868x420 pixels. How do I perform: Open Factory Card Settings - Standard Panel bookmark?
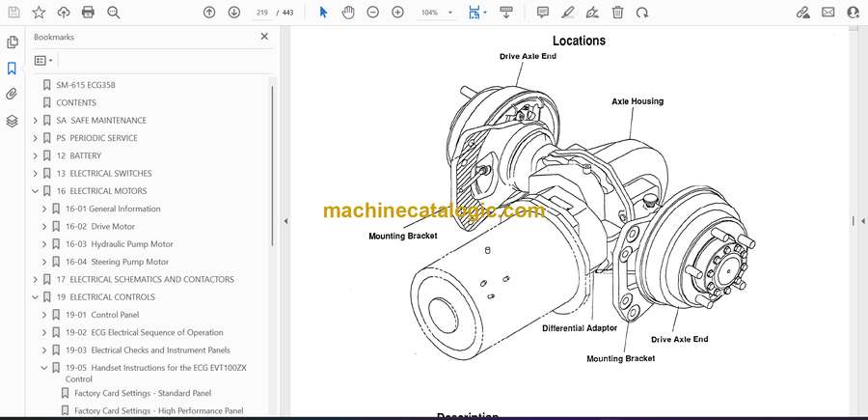click(142, 393)
